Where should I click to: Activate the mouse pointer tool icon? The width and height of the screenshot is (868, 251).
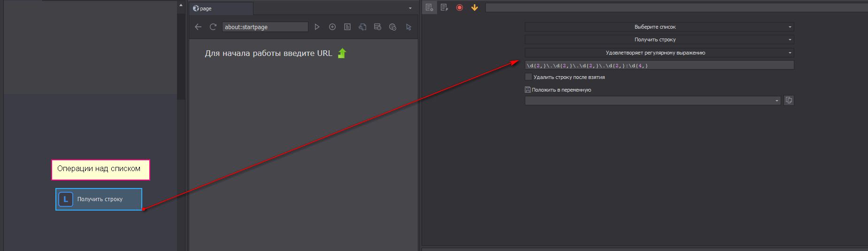point(408,27)
